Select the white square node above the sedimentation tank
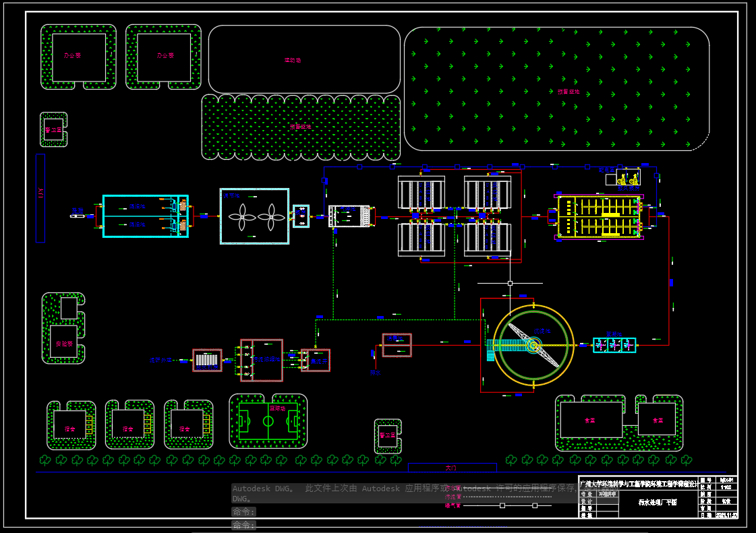The image size is (756, 533). tap(510, 284)
